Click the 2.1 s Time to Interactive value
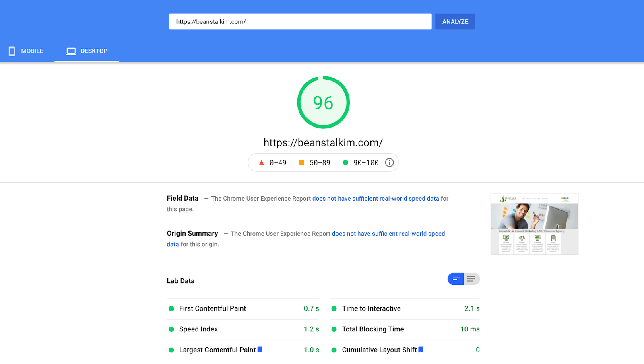Viewport: 644px width, 364px height. point(472,308)
